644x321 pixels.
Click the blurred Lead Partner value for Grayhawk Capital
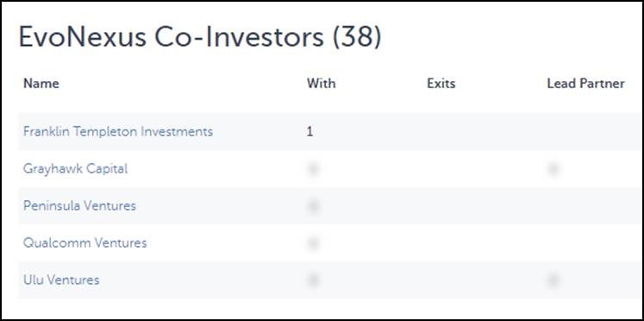[x=553, y=169]
